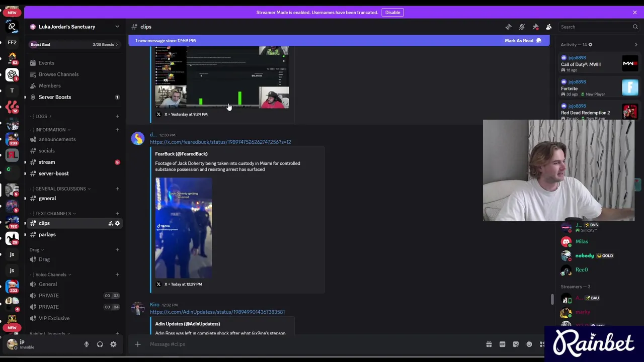Open GIF picker icon
This screenshot has width=644, height=362.
[x=502, y=344]
